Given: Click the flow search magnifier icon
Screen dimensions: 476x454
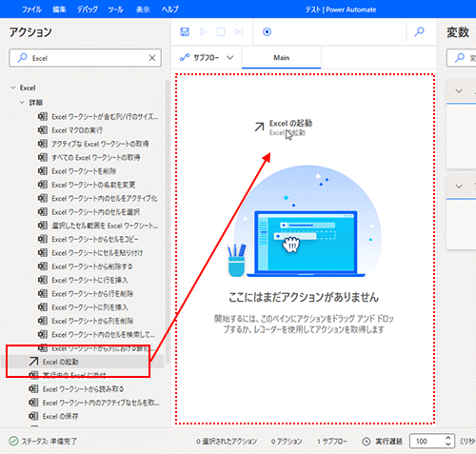Looking at the screenshot, I should coord(420,31).
